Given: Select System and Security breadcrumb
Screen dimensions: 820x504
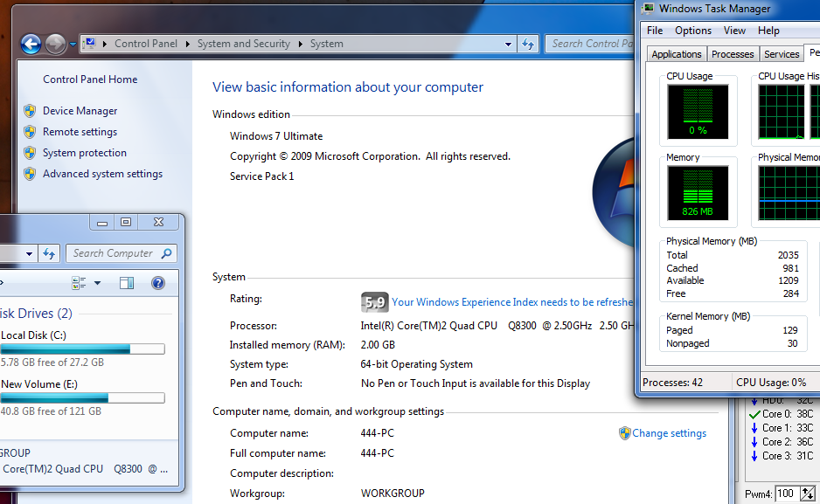Looking at the screenshot, I should 244,44.
